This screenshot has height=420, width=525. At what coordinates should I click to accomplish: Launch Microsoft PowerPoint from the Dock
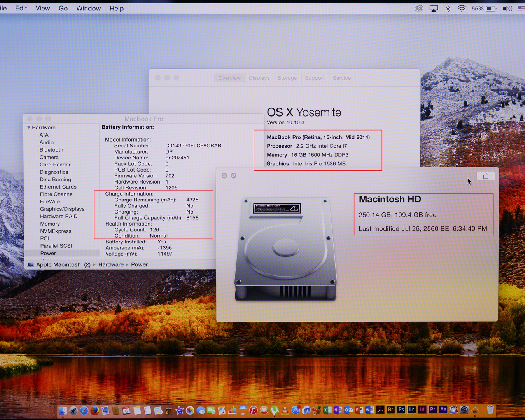click(x=359, y=410)
